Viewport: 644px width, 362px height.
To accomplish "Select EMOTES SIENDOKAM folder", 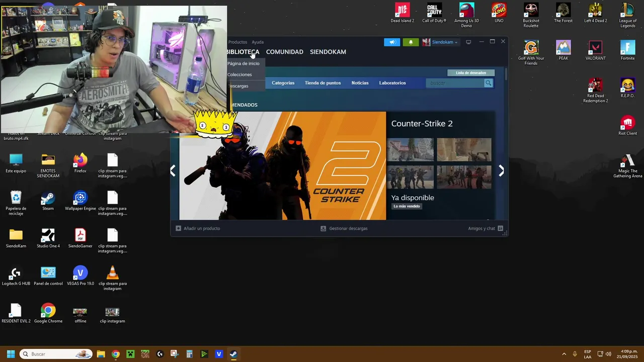I will coord(48,165).
